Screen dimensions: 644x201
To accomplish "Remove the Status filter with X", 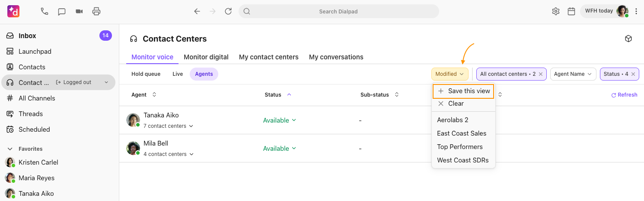I will coord(633,74).
